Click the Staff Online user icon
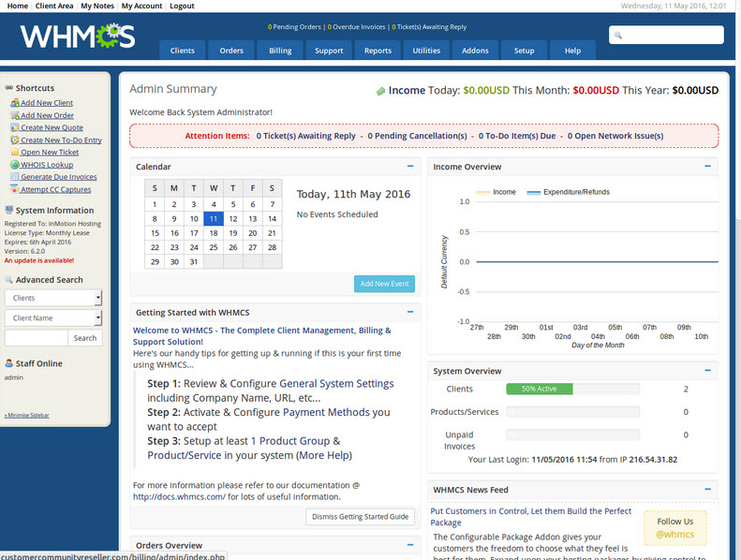Screen dimensions: 741x560 [8, 363]
